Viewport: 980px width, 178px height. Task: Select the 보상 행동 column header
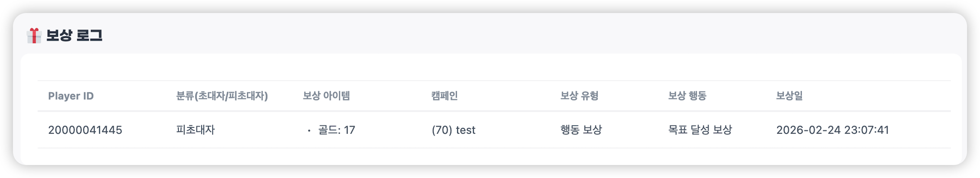click(x=687, y=96)
